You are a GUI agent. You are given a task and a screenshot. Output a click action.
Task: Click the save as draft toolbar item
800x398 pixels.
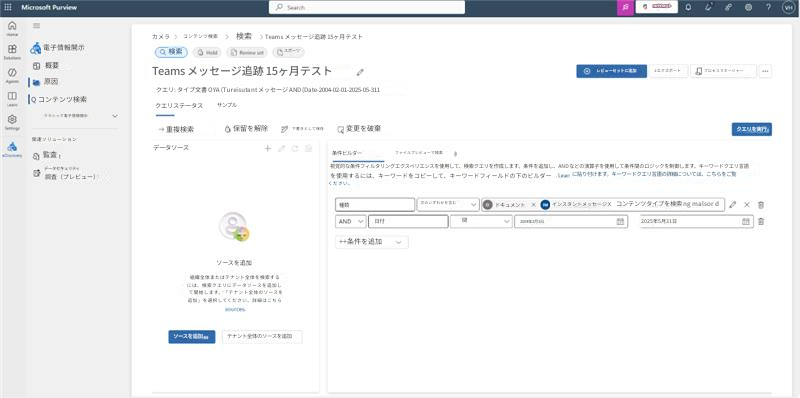point(303,130)
